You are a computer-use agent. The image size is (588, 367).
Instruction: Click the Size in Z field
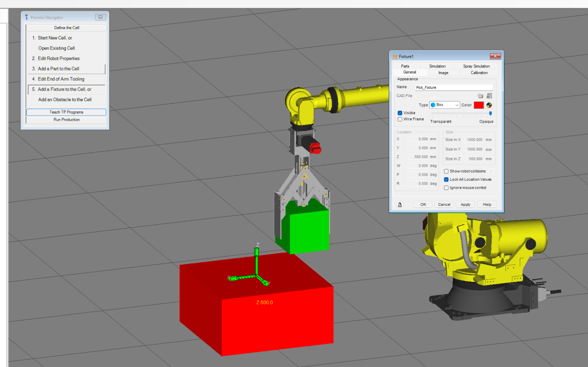473,159
